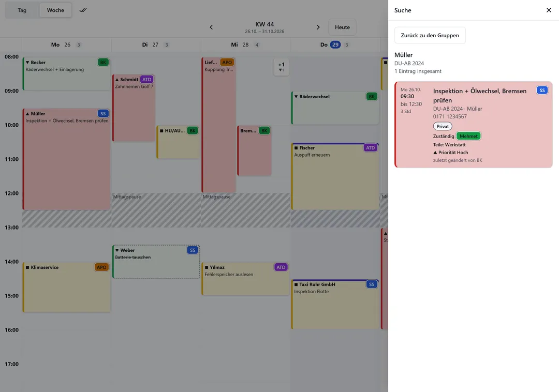Expand the +1 overflow indicator on Wednesday
This screenshot has width=559, height=392.
pyautogui.click(x=281, y=67)
